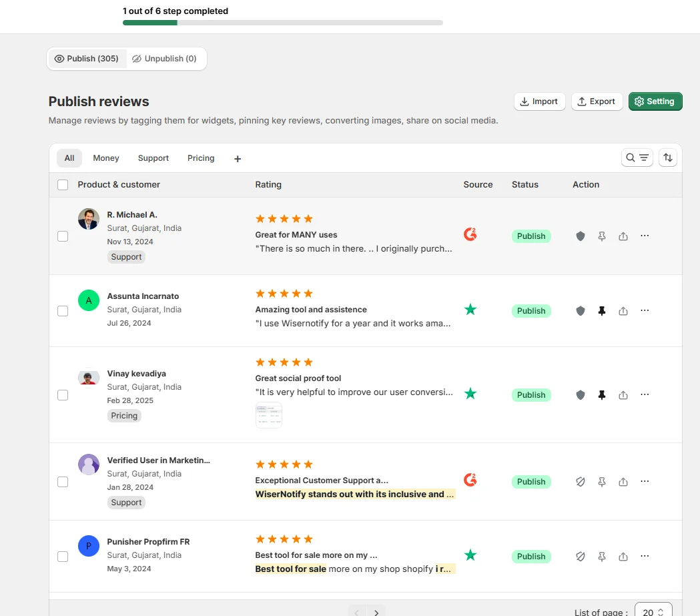Unpin Assunta Incarnato's review
The height and width of the screenshot is (616, 700).
(602, 311)
